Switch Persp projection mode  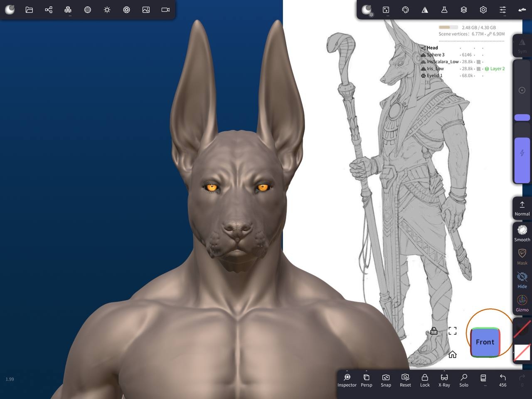pyautogui.click(x=366, y=380)
